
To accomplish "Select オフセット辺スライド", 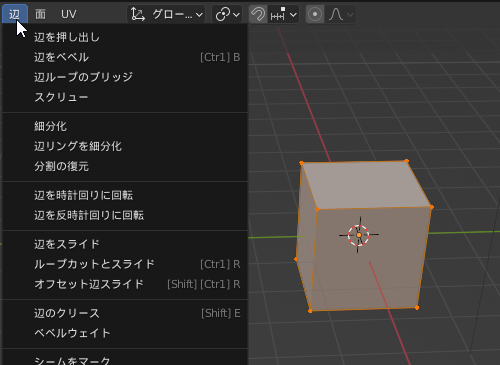I will [125, 284].
